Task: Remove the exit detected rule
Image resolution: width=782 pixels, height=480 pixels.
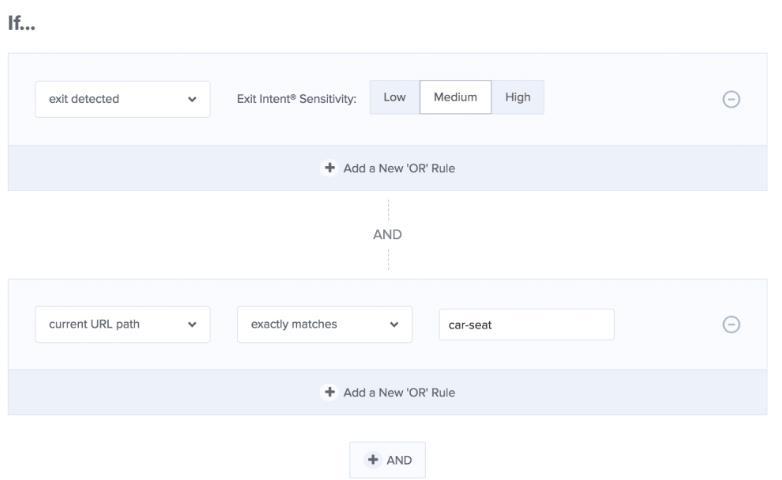Action: [731, 99]
